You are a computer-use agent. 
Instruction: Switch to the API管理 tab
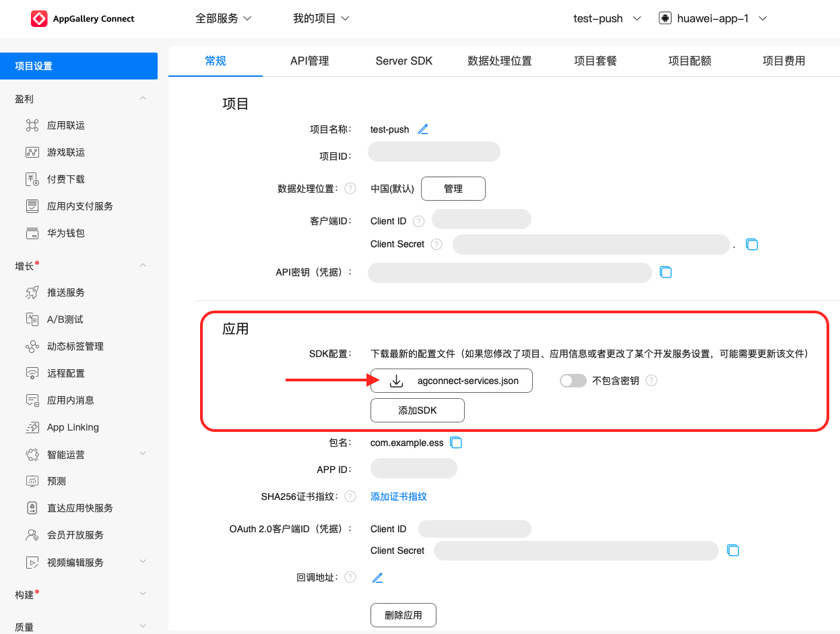point(310,61)
